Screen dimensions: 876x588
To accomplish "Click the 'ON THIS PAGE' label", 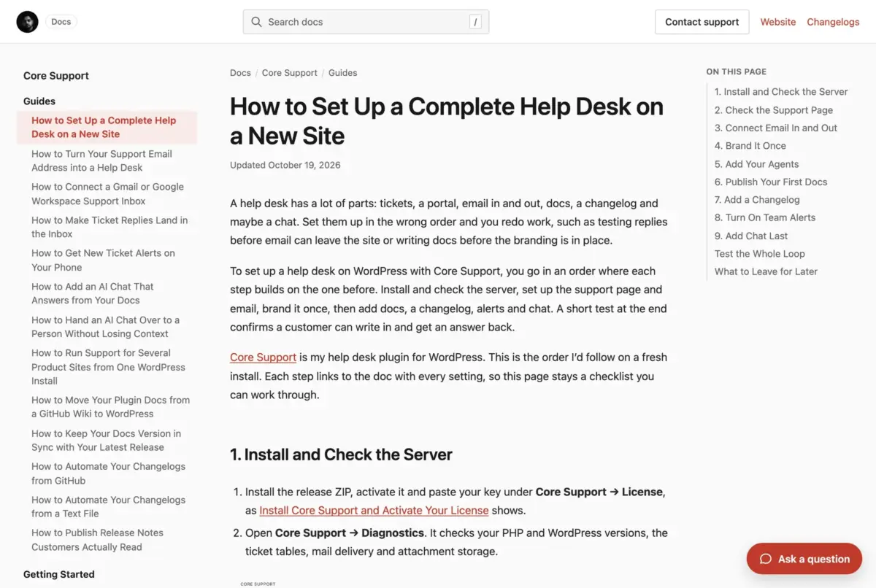I will click(x=737, y=71).
